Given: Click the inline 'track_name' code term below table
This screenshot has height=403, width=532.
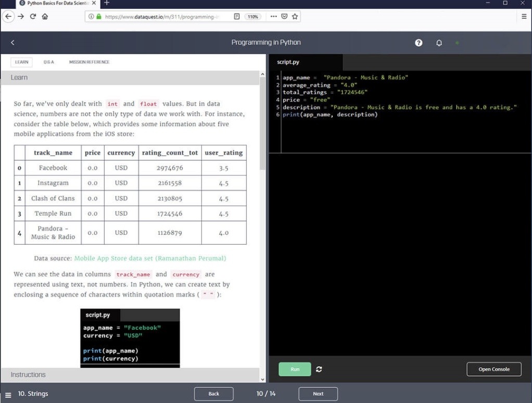Looking at the screenshot, I should click(133, 274).
